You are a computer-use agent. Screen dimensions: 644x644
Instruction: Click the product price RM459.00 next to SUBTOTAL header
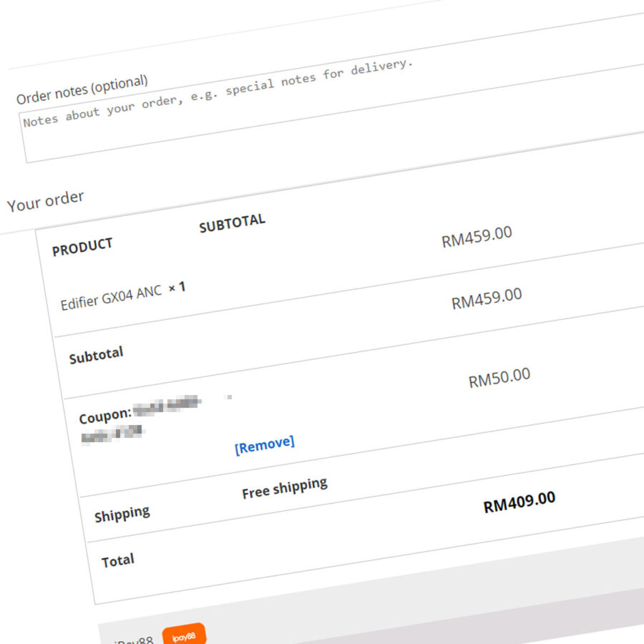coord(477,237)
